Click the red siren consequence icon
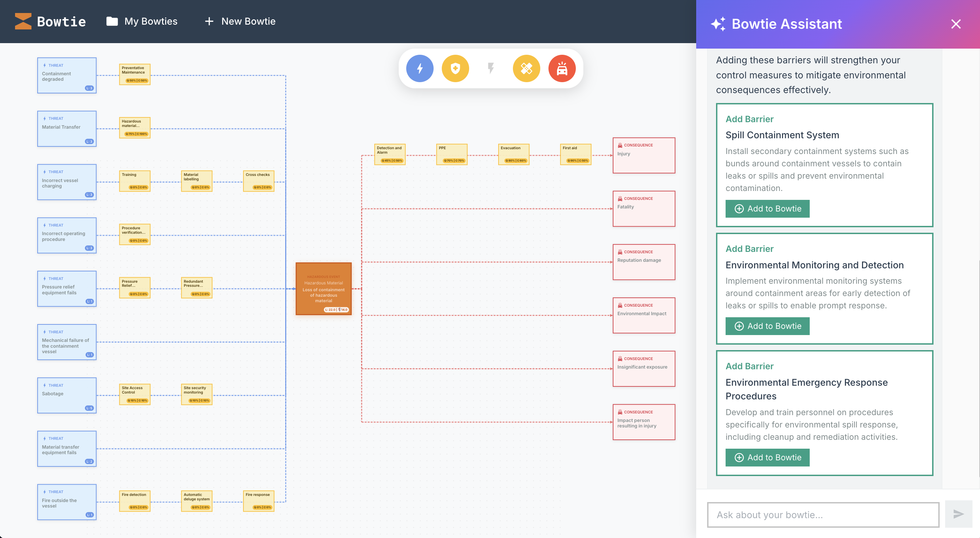The height and width of the screenshot is (538, 980). click(x=562, y=68)
